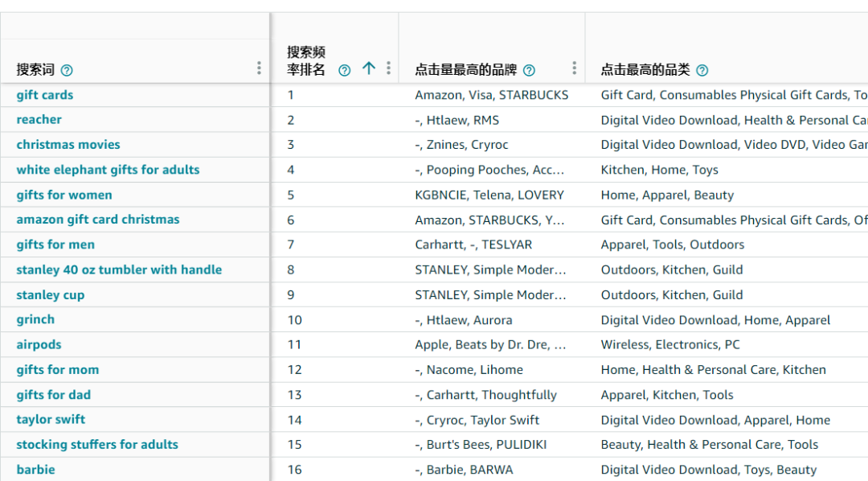
Task: Click the 搜索词 column header text
Action: (35, 70)
